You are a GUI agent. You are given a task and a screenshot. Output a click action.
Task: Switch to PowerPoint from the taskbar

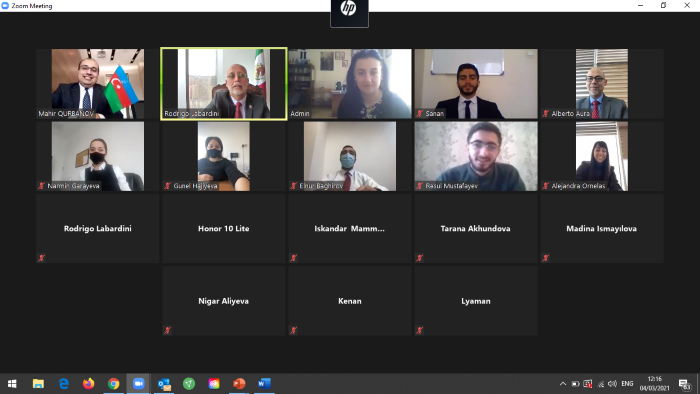(x=239, y=384)
